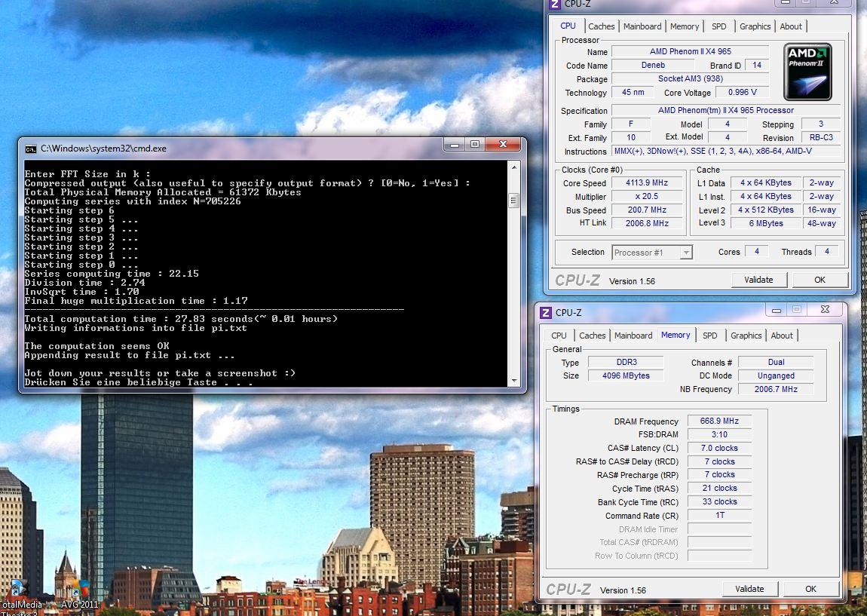
Task: Click the Series computing time 22.15 line
Action: pyautogui.click(x=111, y=274)
